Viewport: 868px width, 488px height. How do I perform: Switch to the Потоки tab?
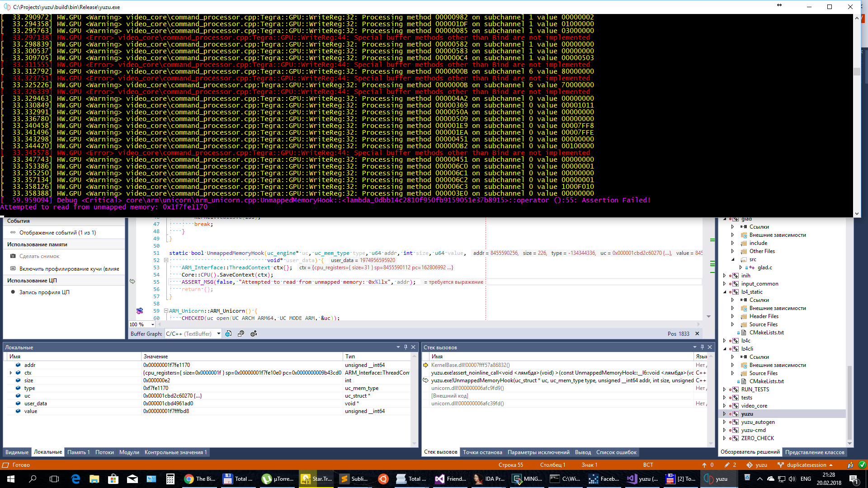click(x=104, y=452)
